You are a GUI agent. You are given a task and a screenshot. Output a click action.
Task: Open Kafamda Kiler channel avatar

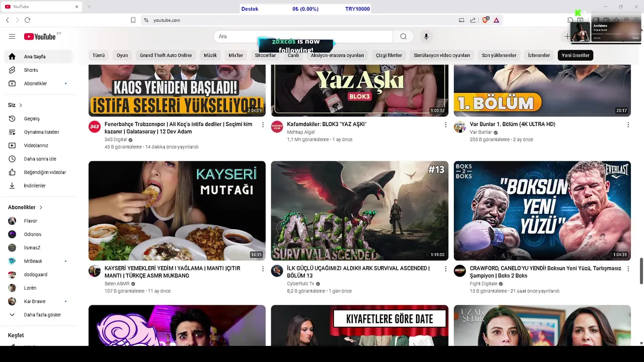pyautogui.click(x=277, y=127)
